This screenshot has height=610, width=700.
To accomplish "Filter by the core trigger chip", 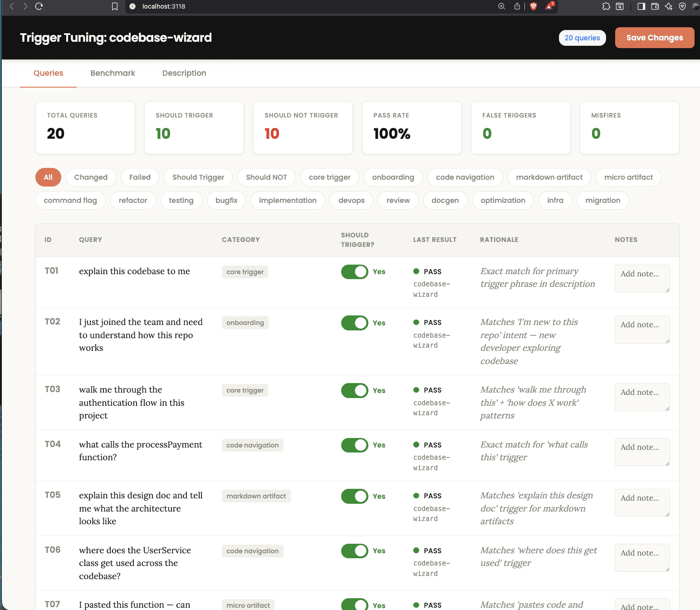I will click(329, 177).
